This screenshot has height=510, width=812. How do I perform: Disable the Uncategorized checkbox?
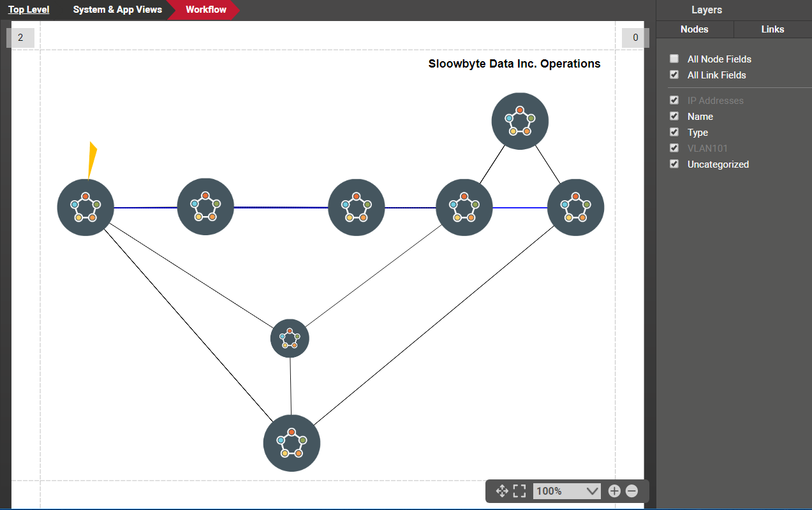pyautogui.click(x=674, y=164)
